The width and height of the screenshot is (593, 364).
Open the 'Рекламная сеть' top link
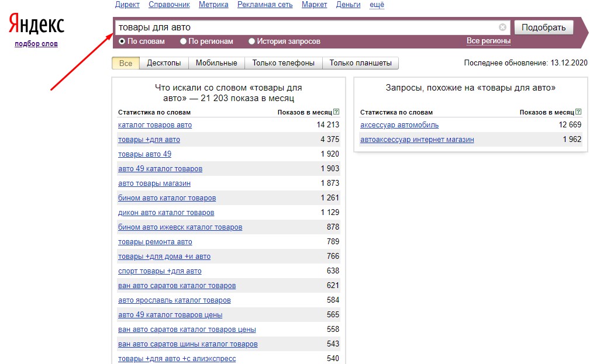click(x=265, y=5)
